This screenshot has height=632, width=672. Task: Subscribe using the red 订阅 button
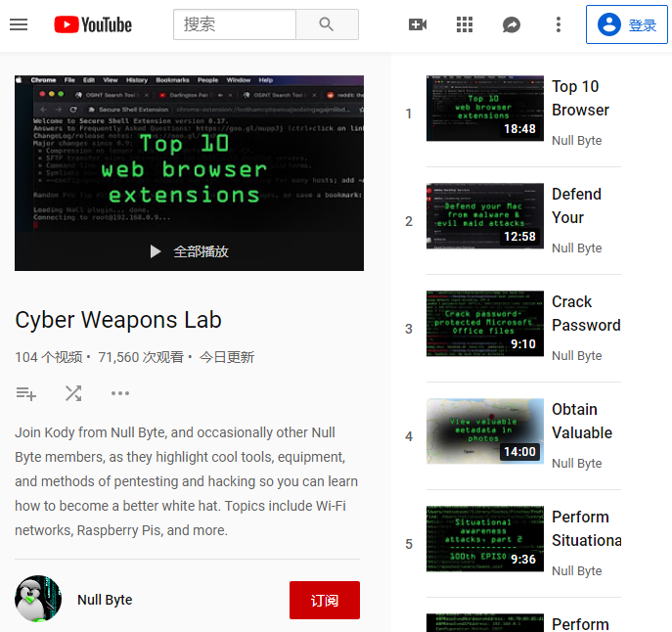click(x=324, y=600)
